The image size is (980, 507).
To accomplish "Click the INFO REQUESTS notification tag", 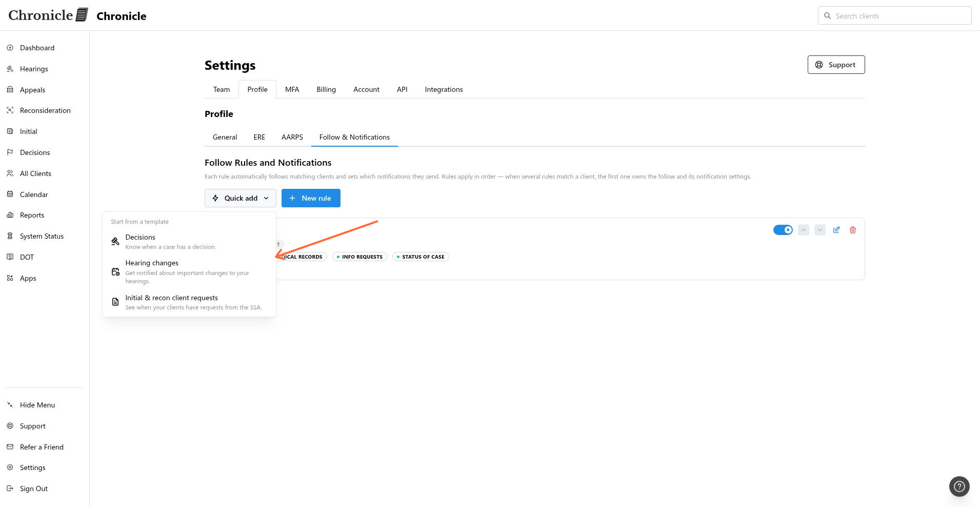I will pos(359,257).
